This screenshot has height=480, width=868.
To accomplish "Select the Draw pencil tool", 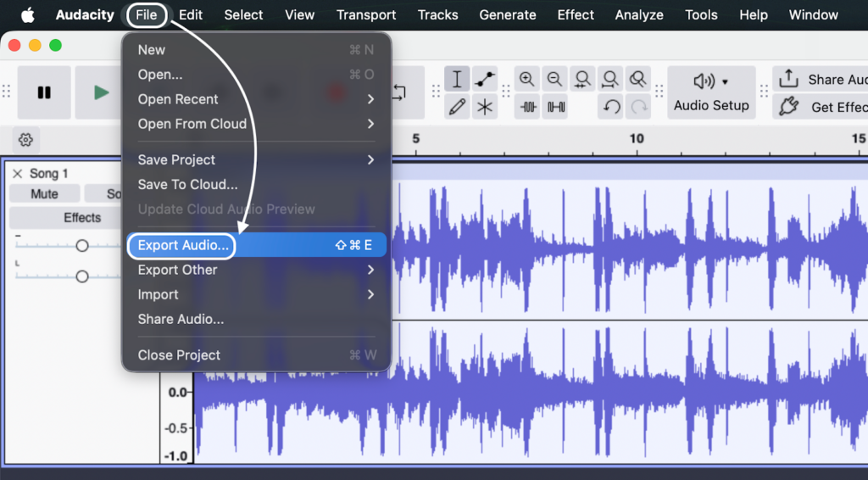I will pyautogui.click(x=457, y=107).
